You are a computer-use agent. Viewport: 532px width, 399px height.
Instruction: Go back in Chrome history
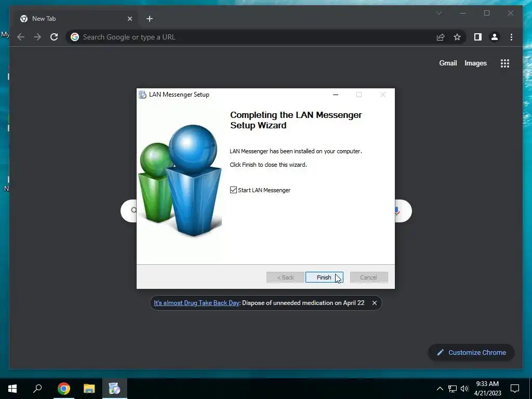coord(21,37)
